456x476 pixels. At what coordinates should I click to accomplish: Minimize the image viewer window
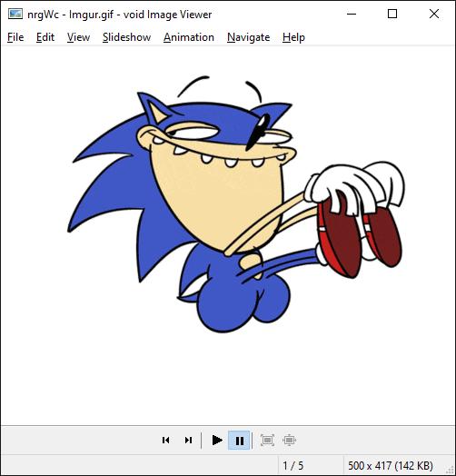click(x=352, y=14)
